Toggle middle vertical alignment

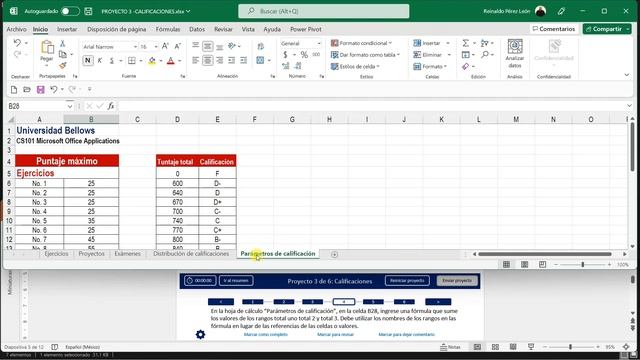[207, 47]
